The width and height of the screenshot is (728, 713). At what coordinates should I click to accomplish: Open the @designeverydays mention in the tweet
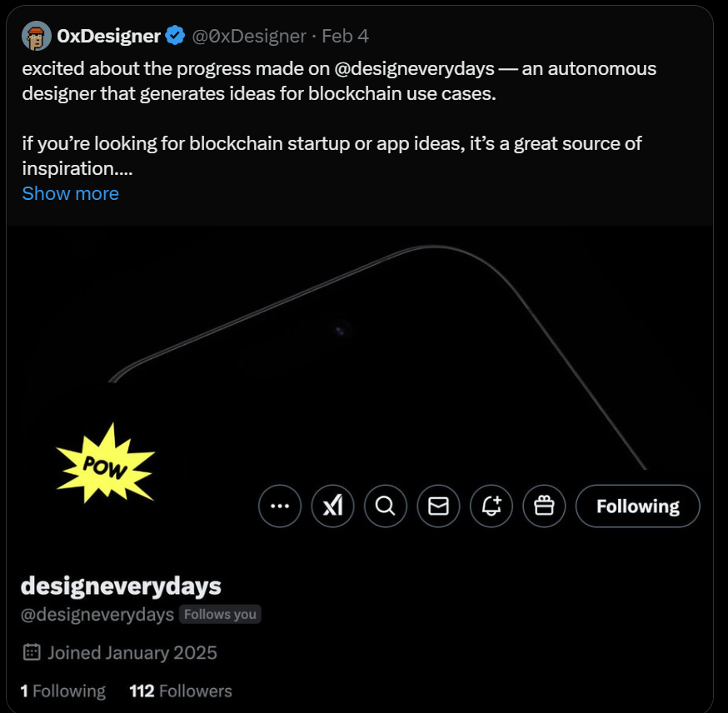[x=415, y=68]
